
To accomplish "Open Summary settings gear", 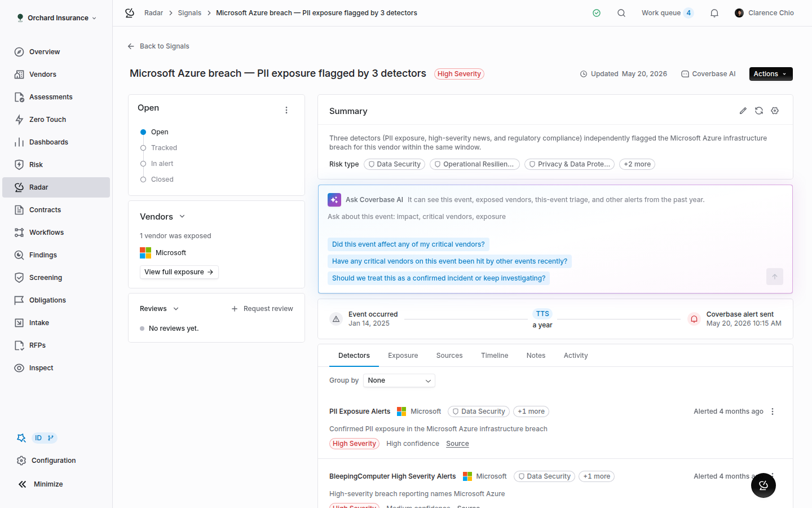I will (775, 111).
